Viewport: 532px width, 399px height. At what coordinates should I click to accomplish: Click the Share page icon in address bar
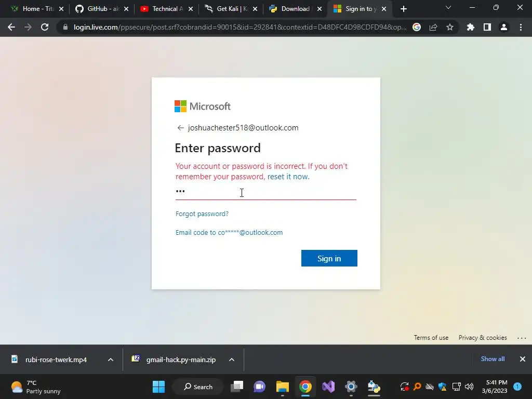(x=433, y=27)
